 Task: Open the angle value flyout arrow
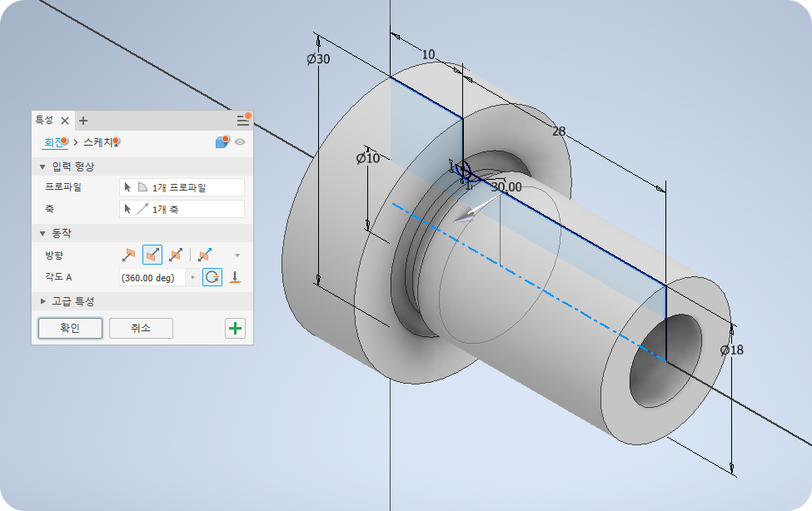tap(192, 277)
